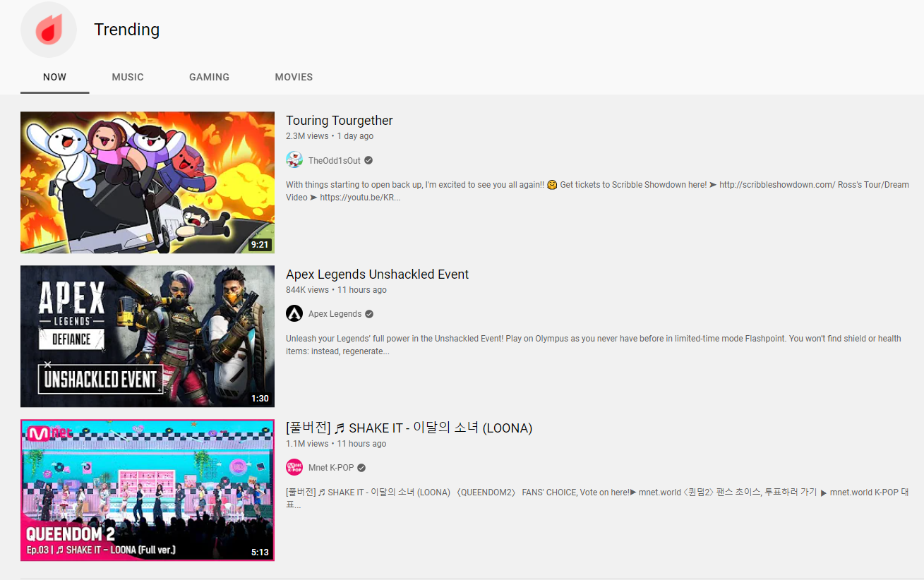The width and height of the screenshot is (924, 580).
Task: Click the Touring Tourgether video description
Action: click(x=597, y=191)
